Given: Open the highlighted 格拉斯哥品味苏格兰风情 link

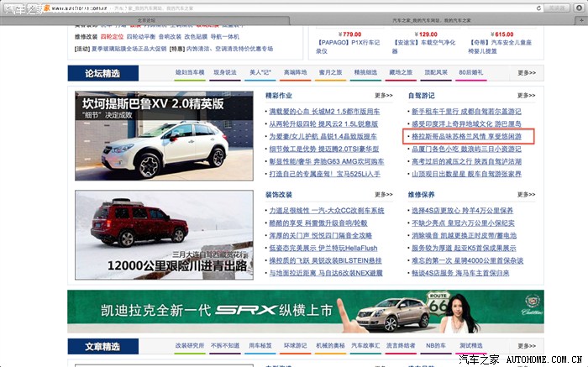Looking at the screenshot, I should [465, 135].
